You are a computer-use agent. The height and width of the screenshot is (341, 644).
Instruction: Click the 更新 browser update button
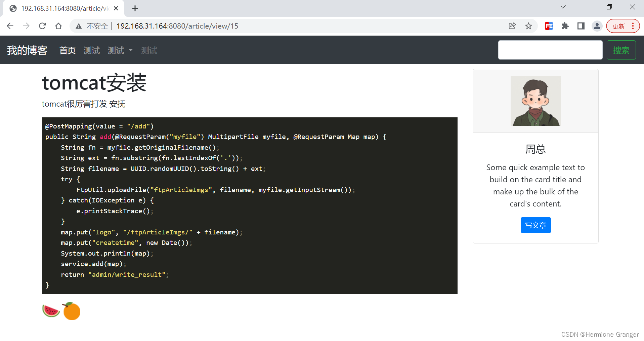coord(623,26)
